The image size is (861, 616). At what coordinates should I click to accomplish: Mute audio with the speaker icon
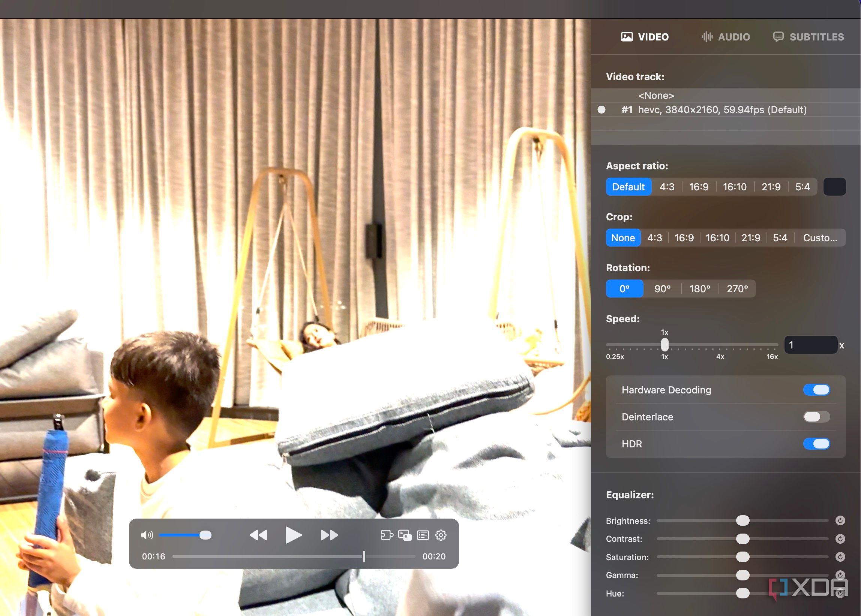pos(147,535)
